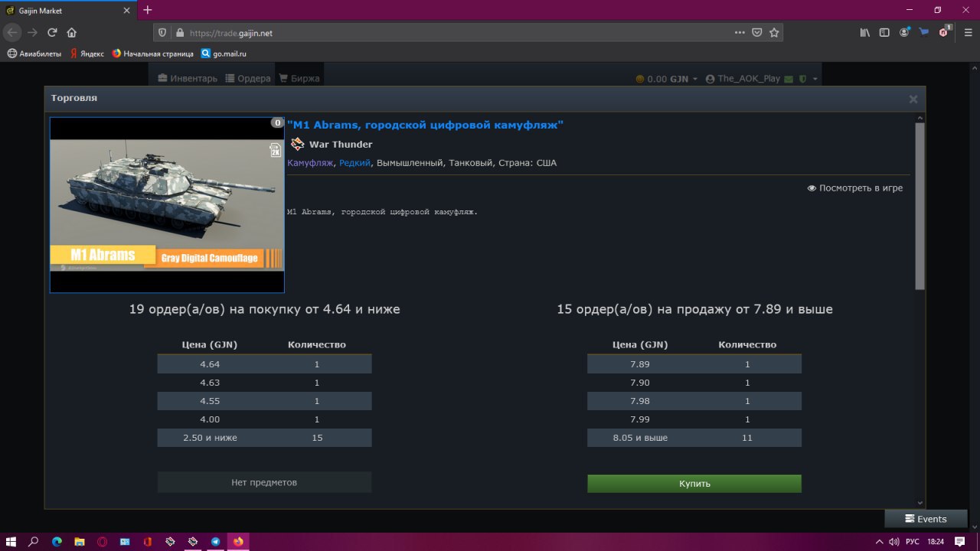The width and height of the screenshot is (980, 551).
Task: Select the 4.00 buy order row
Action: pyautogui.click(x=264, y=419)
